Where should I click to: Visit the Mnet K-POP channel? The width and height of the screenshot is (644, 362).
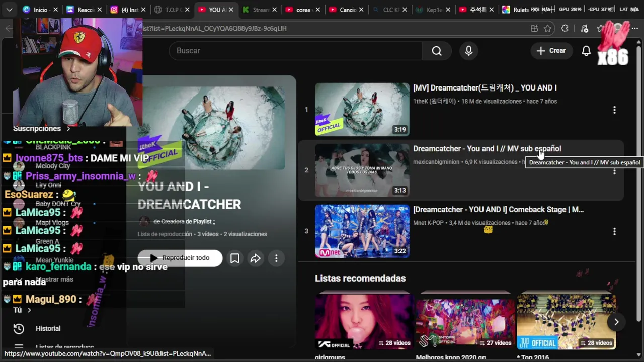(429, 223)
